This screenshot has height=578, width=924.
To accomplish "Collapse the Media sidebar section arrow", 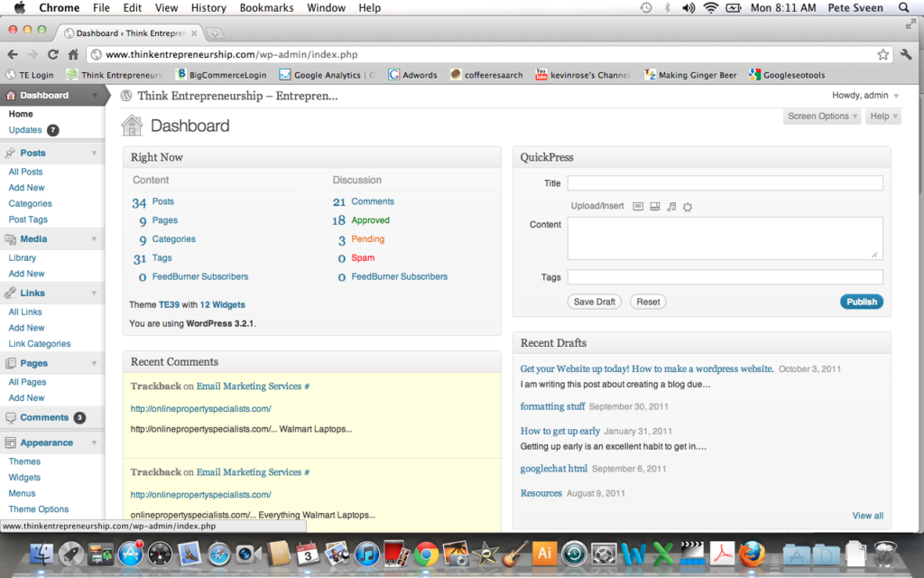I will coord(94,239).
